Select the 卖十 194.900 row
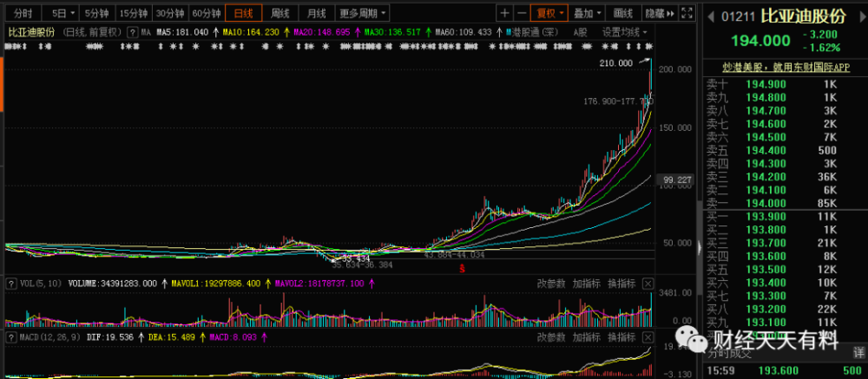Viewport: 868px width, 379px height. [x=783, y=84]
